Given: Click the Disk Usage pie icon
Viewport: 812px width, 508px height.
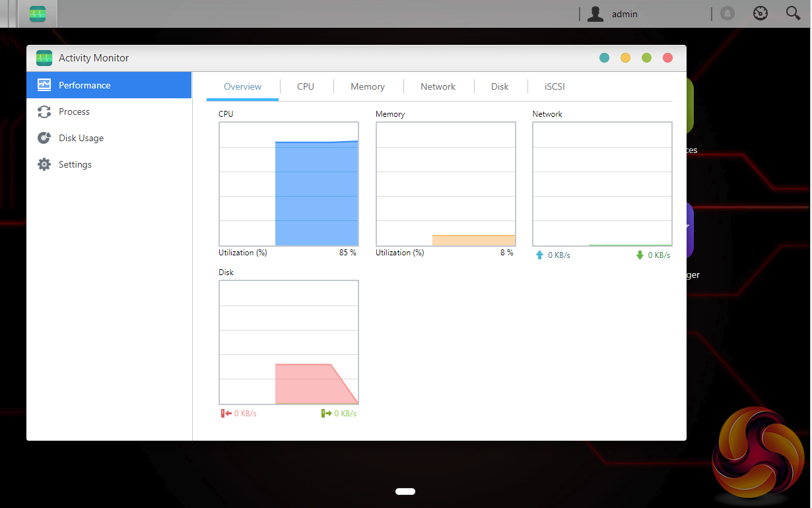Looking at the screenshot, I should [44, 138].
